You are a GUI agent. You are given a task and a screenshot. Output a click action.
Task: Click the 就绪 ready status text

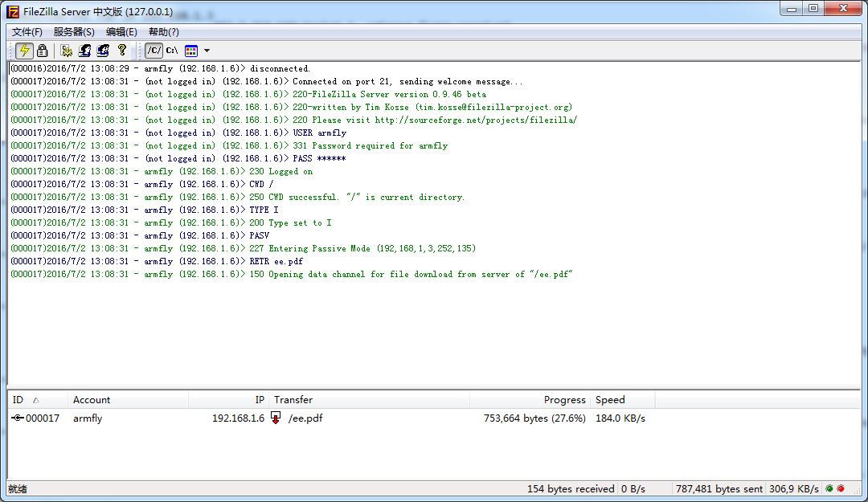[x=18, y=488]
